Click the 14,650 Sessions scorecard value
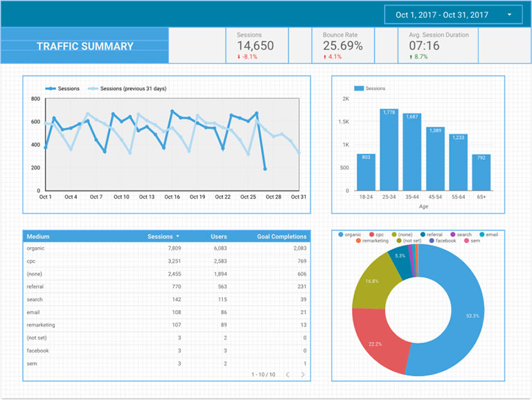The image size is (532, 400). pos(255,46)
